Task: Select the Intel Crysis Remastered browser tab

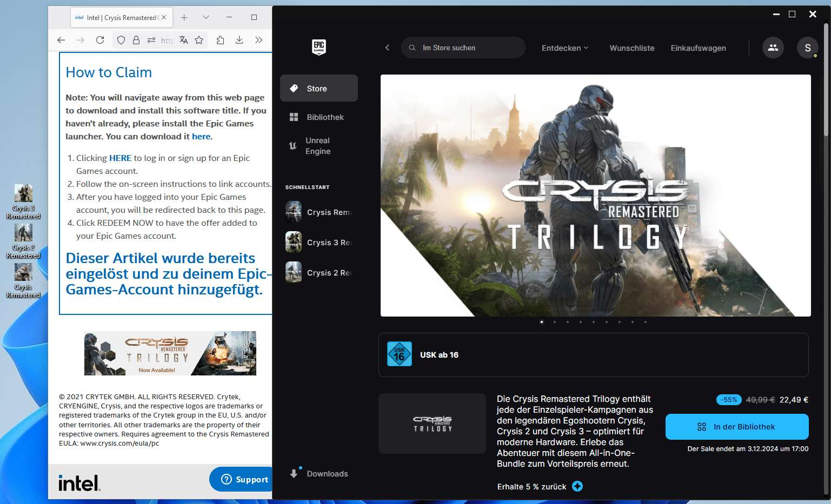Action: click(121, 17)
